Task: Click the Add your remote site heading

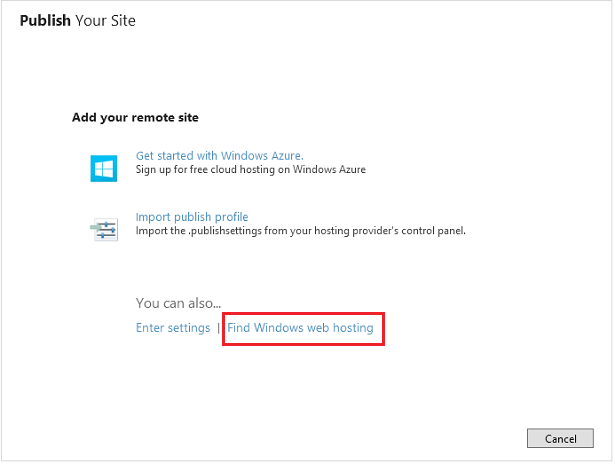Action: point(135,118)
